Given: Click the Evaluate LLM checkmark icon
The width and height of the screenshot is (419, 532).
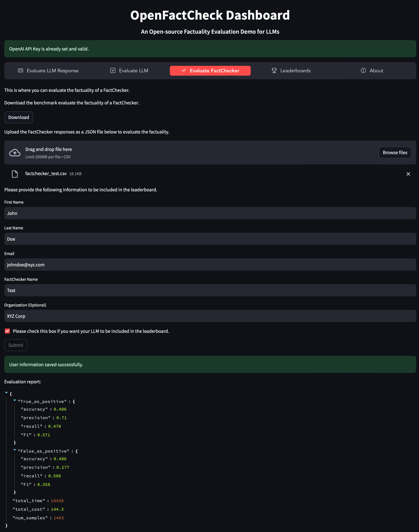Looking at the screenshot, I should pyautogui.click(x=113, y=71).
